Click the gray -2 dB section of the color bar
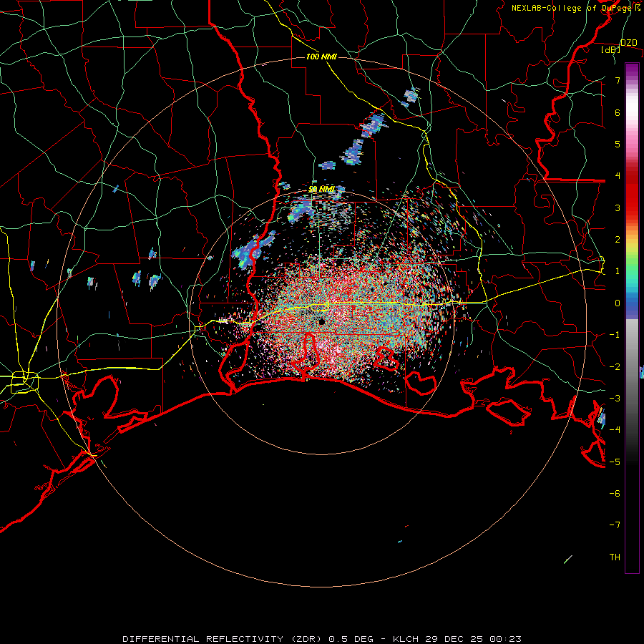The height and width of the screenshot is (644, 644). click(632, 367)
